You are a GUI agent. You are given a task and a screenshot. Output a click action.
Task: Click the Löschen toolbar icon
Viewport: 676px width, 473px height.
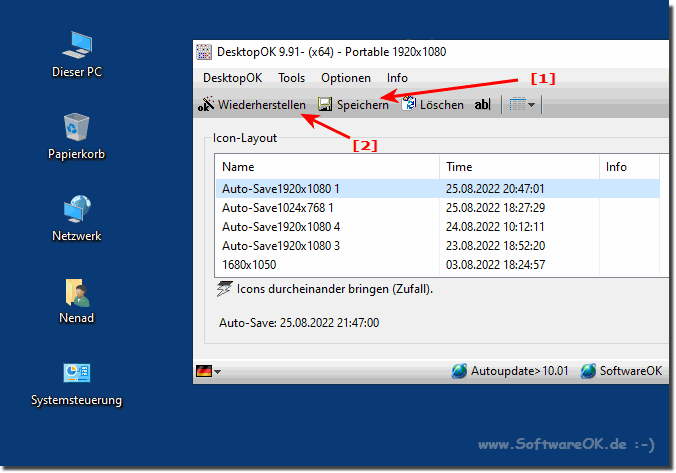408,103
